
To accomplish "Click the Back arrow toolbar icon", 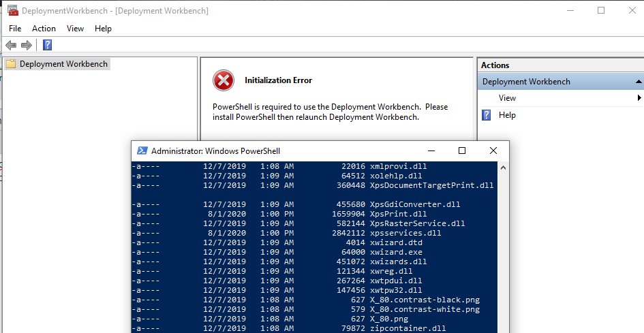I will pyautogui.click(x=11, y=45).
